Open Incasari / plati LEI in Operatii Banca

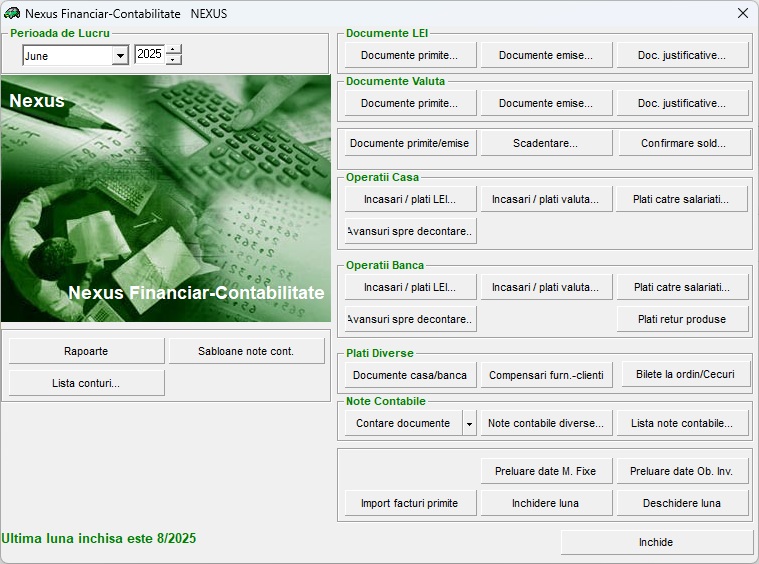pos(410,288)
